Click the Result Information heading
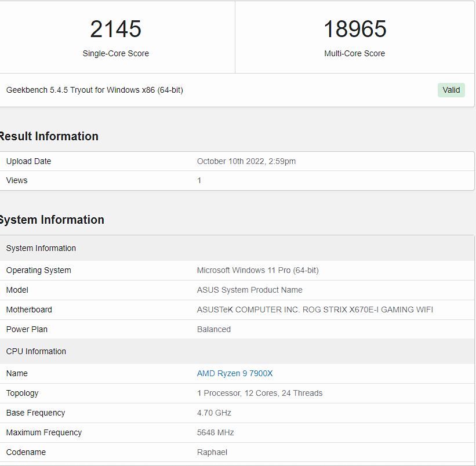 click(49, 136)
